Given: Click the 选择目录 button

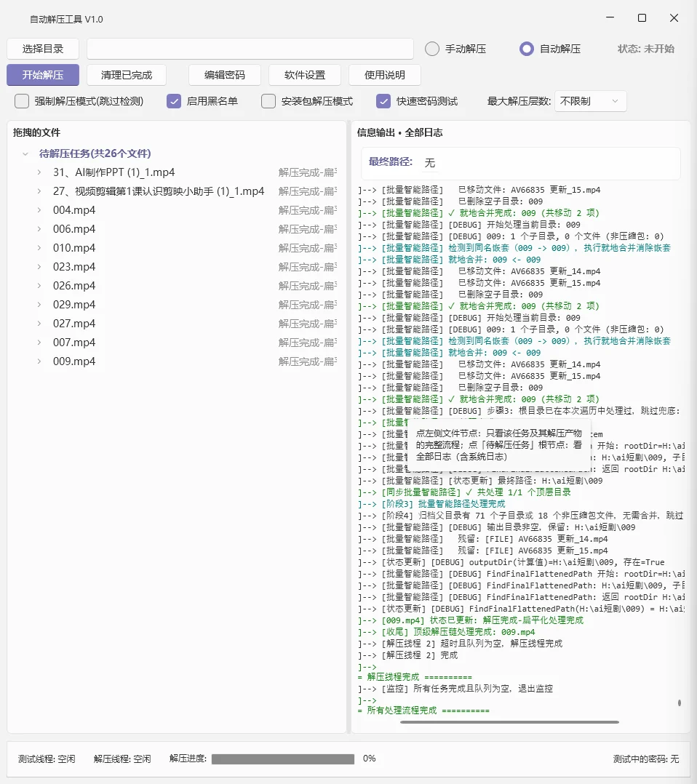Looking at the screenshot, I should pos(43,49).
